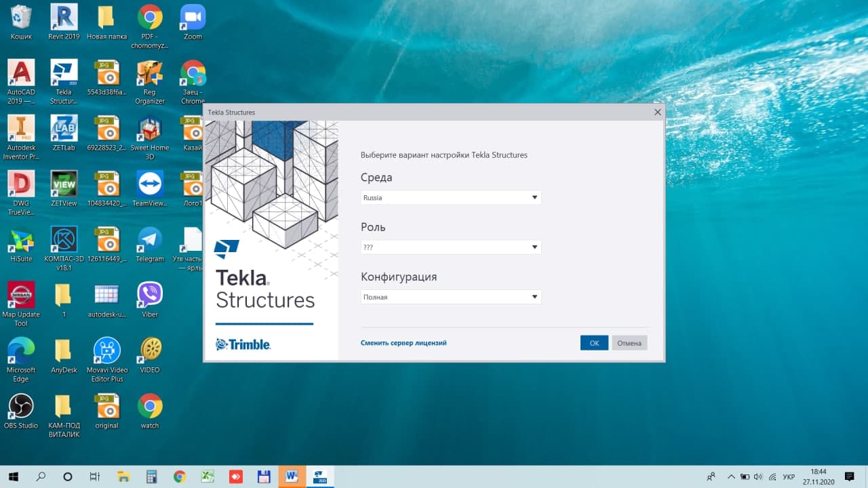
Task: Select the Telegram desktop shortcut
Action: pyautogui.click(x=150, y=245)
